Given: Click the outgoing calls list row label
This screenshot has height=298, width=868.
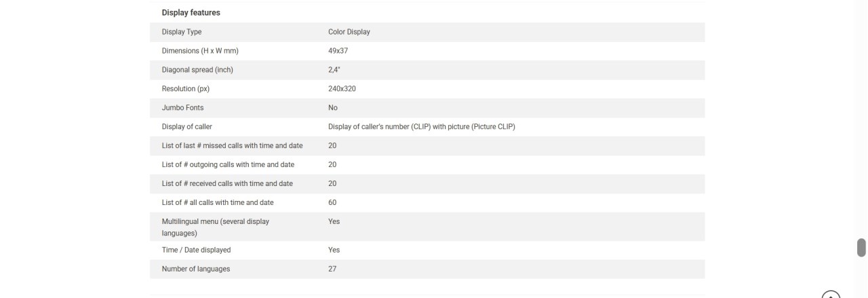Looking at the screenshot, I should coord(228,165).
